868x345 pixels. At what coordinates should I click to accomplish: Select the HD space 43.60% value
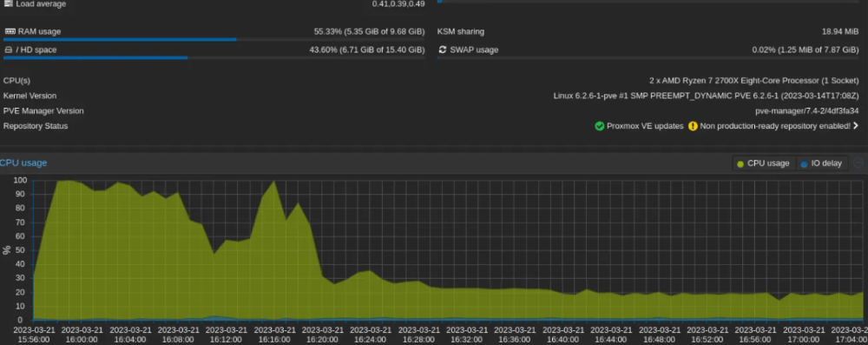click(x=367, y=50)
